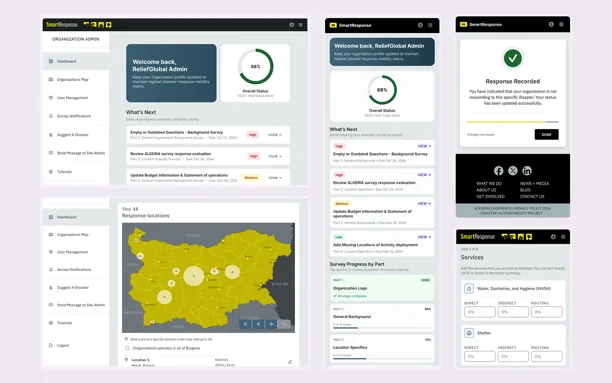Click the Shelter Routing percentage field
This screenshot has height=383, width=612.
pos(546,356)
